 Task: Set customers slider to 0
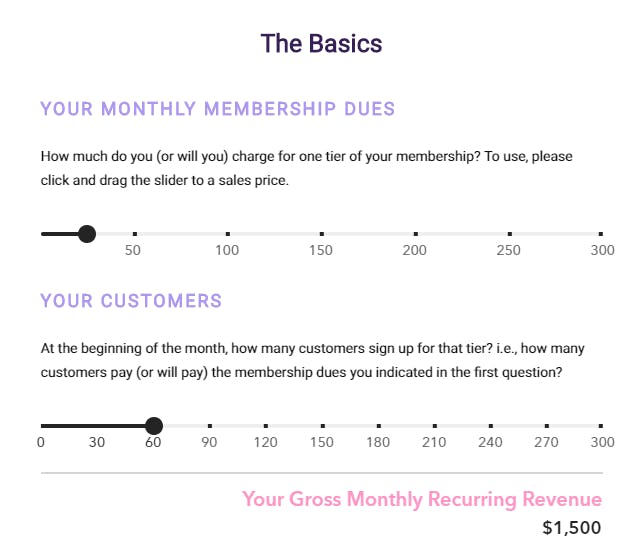(41, 426)
